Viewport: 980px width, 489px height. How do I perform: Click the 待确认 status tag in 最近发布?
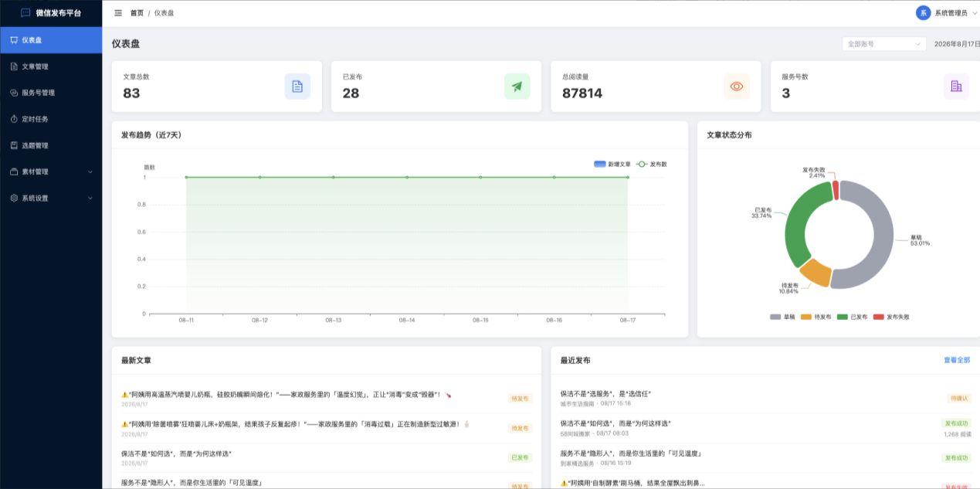tap(958, 399)
